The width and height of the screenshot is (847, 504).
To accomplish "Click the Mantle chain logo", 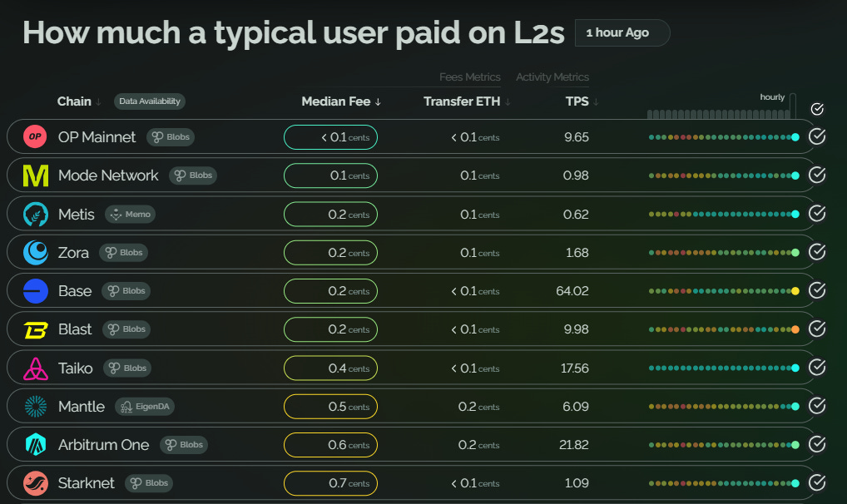I will coord(36,407).
